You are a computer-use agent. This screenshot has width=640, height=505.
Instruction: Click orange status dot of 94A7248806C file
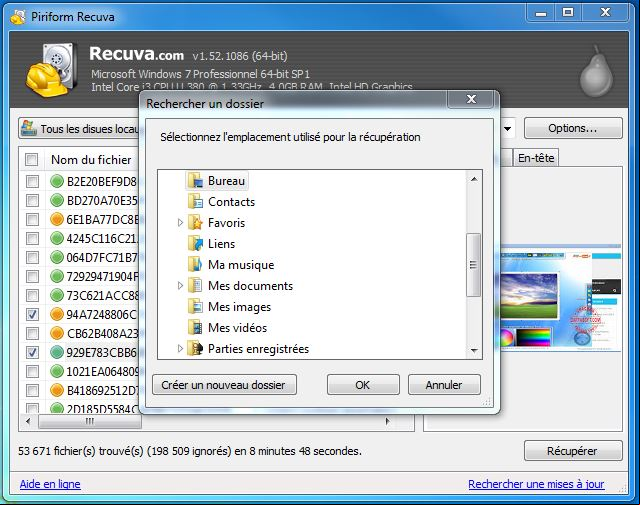[x=57, y=314]
